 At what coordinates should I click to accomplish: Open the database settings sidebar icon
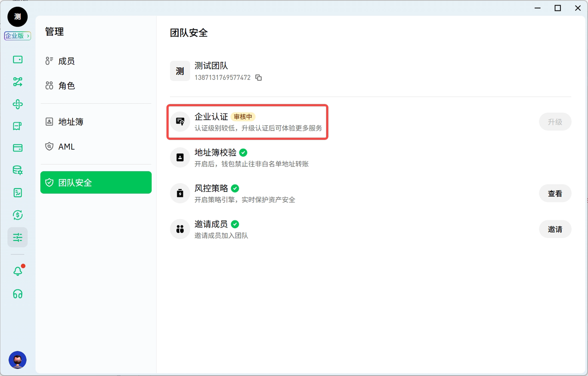17,170
